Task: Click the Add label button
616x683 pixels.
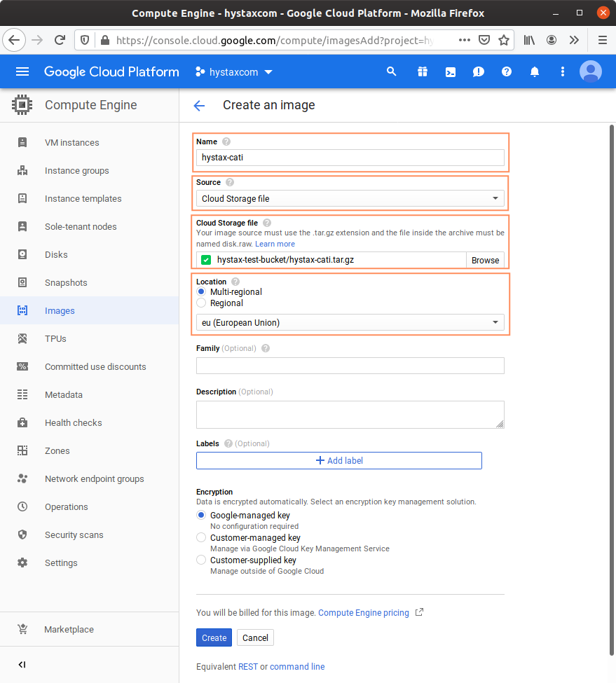Action: tap(339, 460)
